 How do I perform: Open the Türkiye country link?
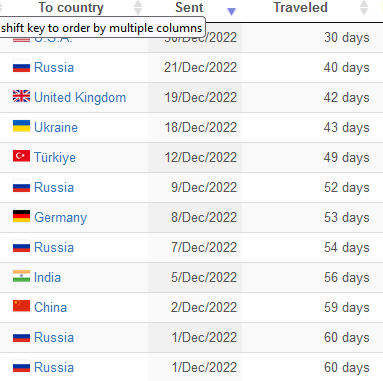click(55, 157)
